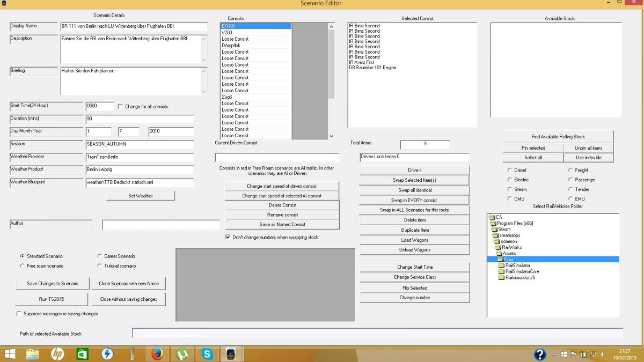Select the RailSimulatorCore folder

point(522,271)
